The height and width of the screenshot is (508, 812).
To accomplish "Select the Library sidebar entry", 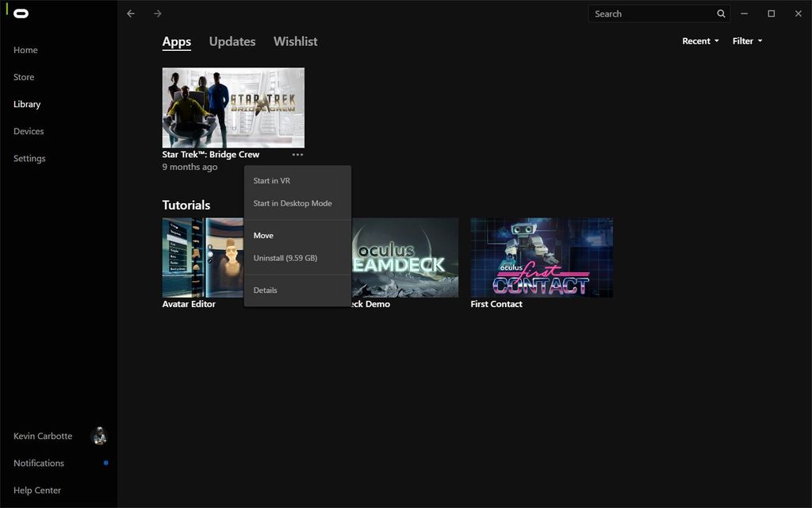I will tap(26, 104).
